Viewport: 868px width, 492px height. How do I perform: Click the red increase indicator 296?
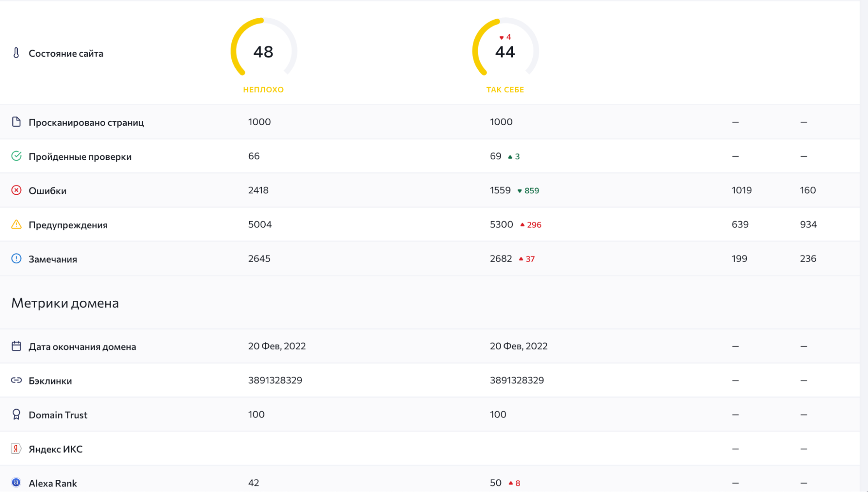531,225
